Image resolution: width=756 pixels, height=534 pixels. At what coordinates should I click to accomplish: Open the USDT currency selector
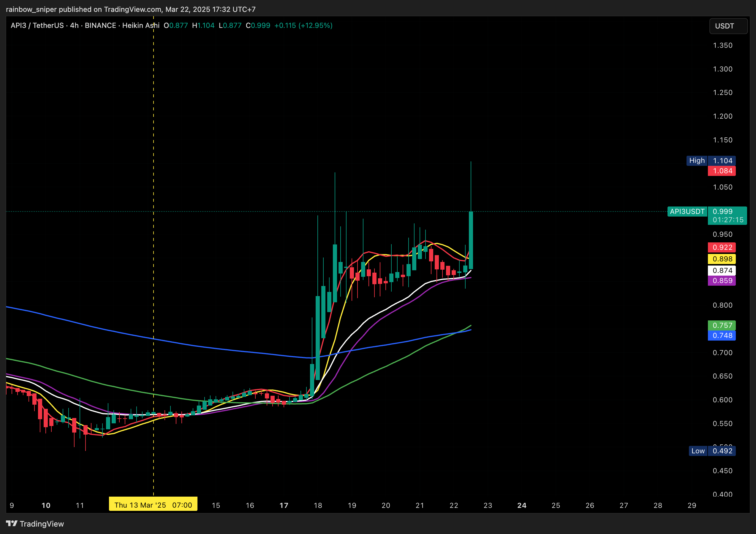[728, 26]
